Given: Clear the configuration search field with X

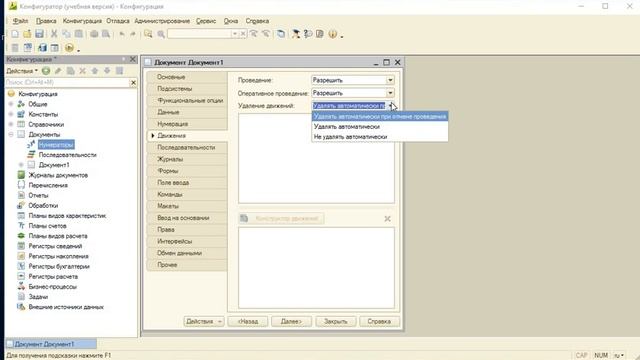Looking at the screenshot, I should click(x=133, y=82).
